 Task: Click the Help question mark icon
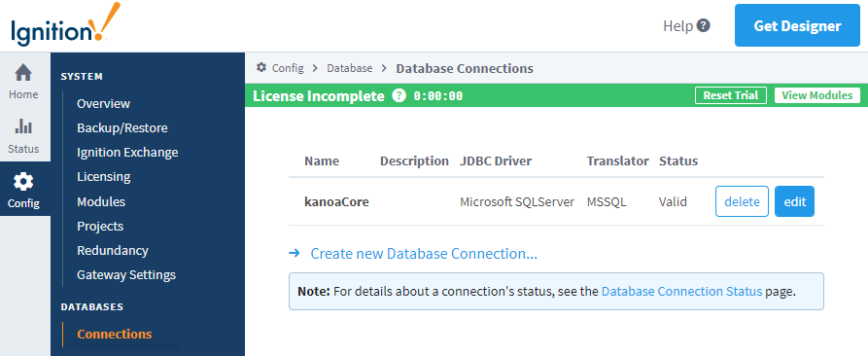[x=703, y=25]
